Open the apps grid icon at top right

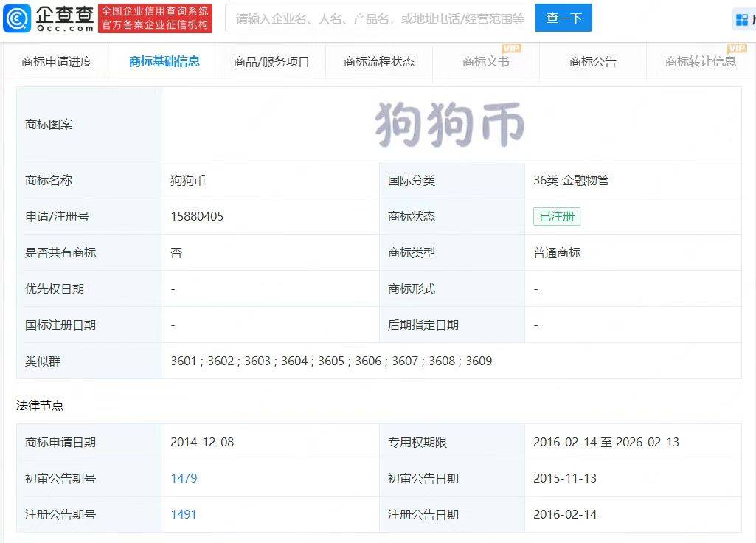click(x=741, y=19)
